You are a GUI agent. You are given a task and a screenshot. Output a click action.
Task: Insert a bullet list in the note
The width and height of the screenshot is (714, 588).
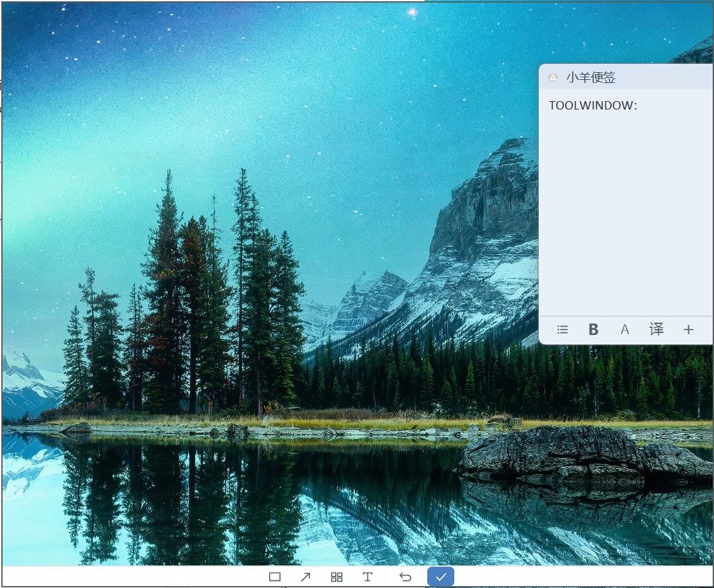click(x=563, y=329)
